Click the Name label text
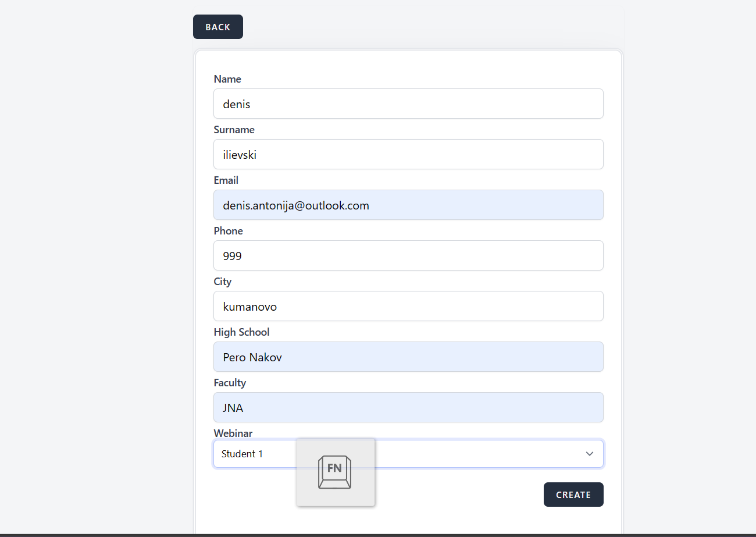 coord(227,79)
